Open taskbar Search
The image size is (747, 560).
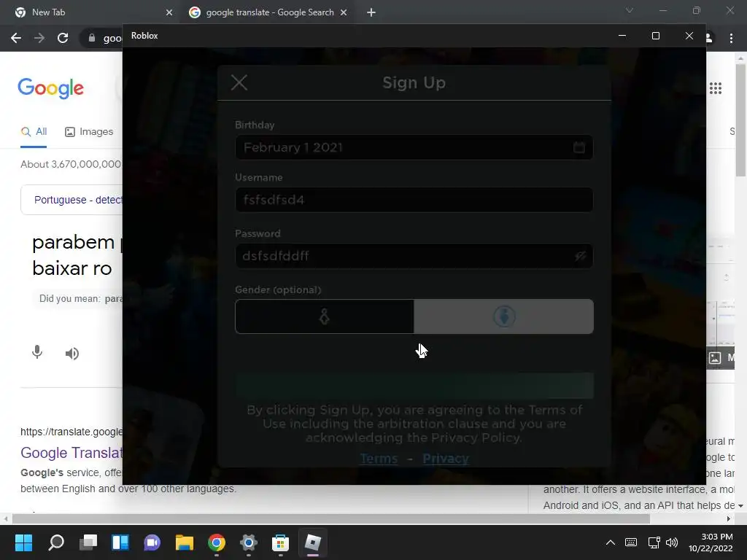click(56, 542)
